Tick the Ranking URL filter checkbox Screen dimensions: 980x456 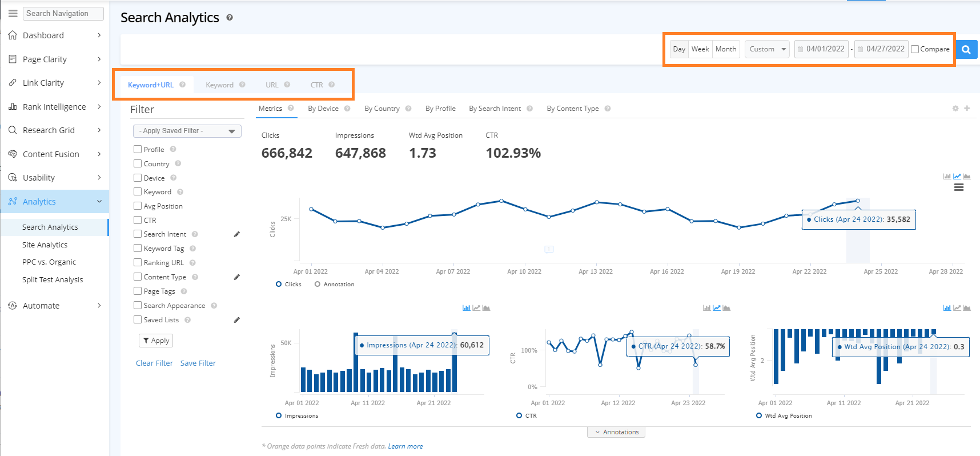(x=138, y=263)
